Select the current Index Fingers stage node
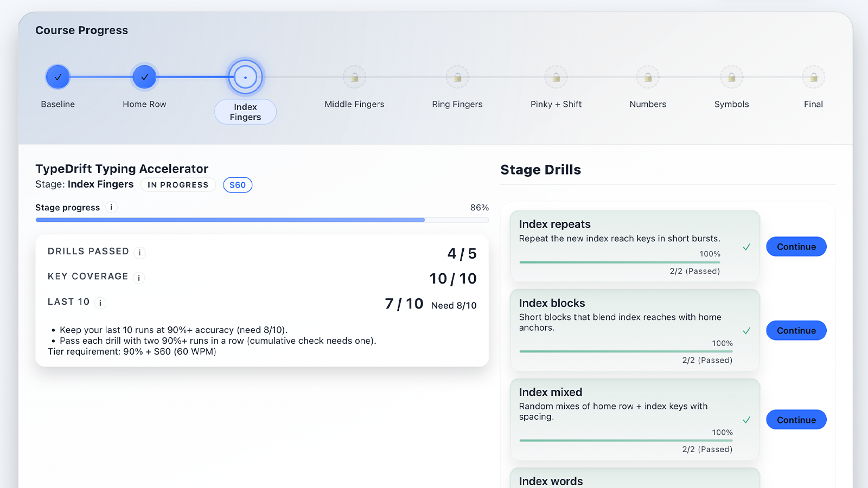Screen dimensions: 868x488 (x=245, y=77)
